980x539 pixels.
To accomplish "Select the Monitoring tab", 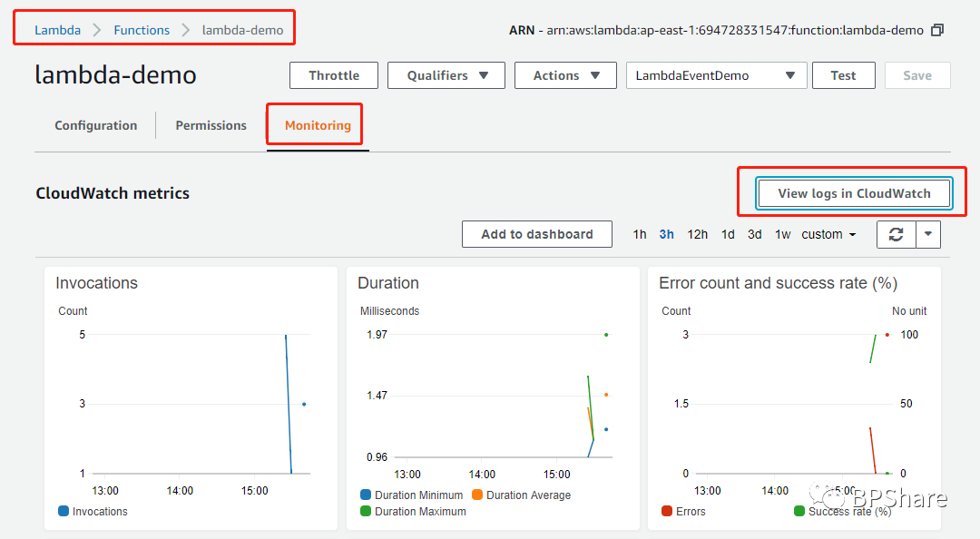I will click(318, 126).
